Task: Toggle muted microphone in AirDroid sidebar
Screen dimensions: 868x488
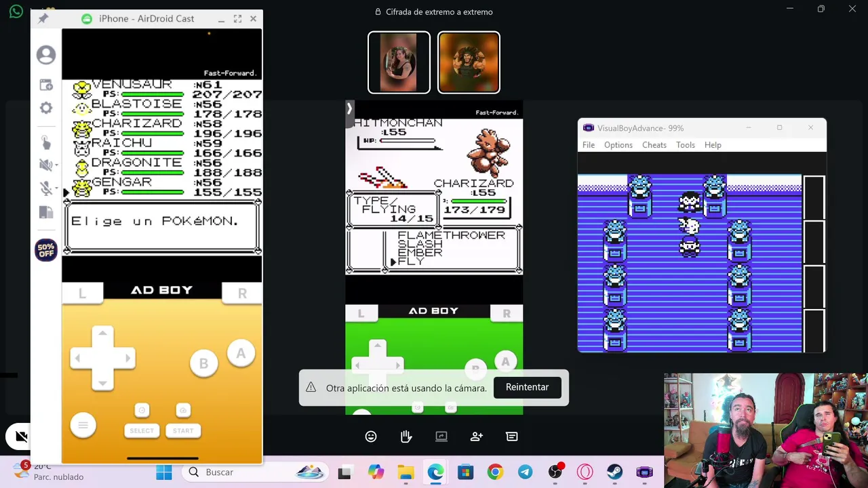Action: pos(45,189)
